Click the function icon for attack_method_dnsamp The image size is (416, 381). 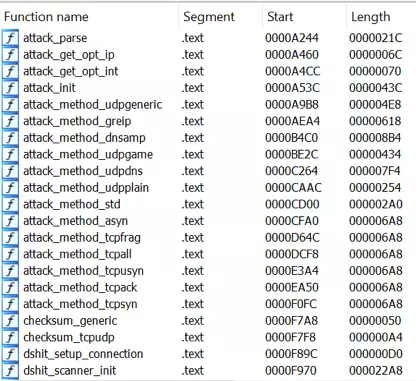coord(10,138)
